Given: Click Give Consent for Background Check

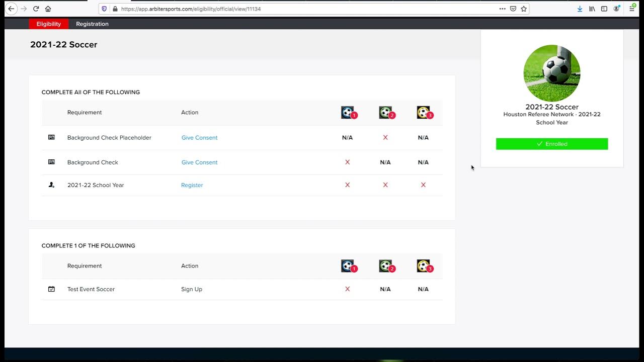Looking at the screenshot, I should [x=199, y=162].
